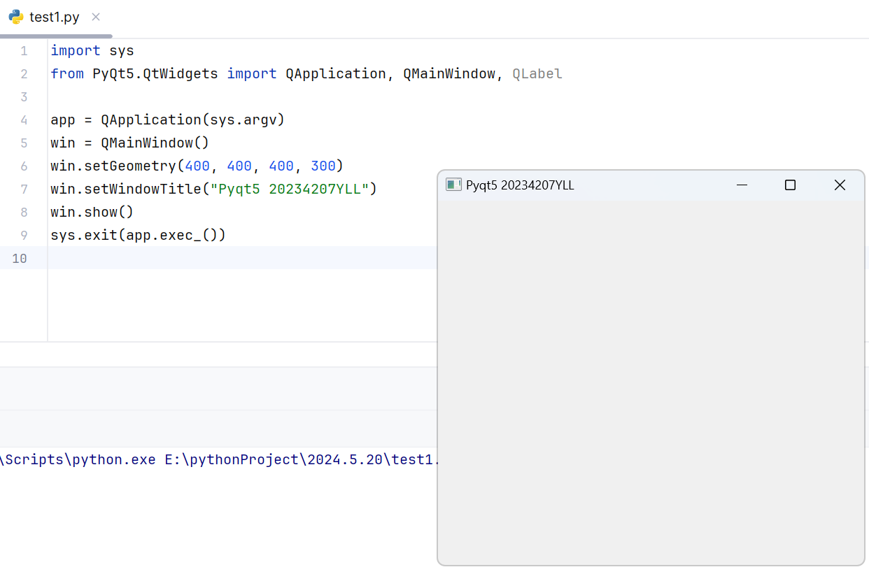Viewport: 869px width, 588px height.
Task: Place cursor on win.show() in line 8
Action: [92, 213]
